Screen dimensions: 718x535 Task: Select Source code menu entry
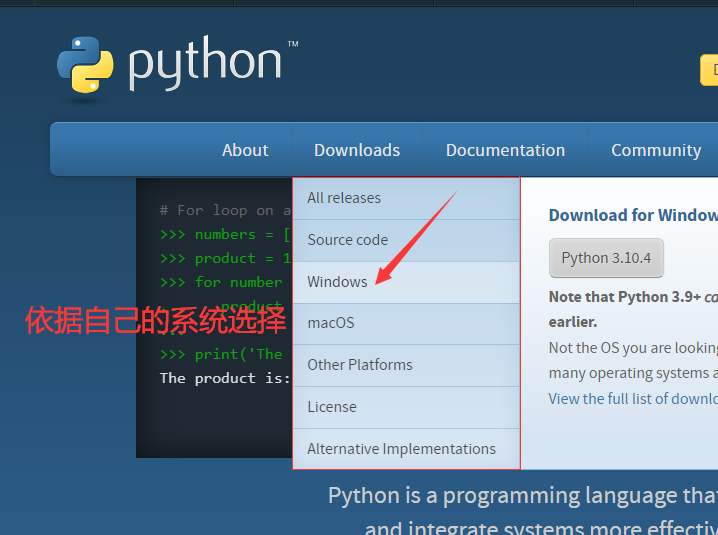click(x=406, y=240)
